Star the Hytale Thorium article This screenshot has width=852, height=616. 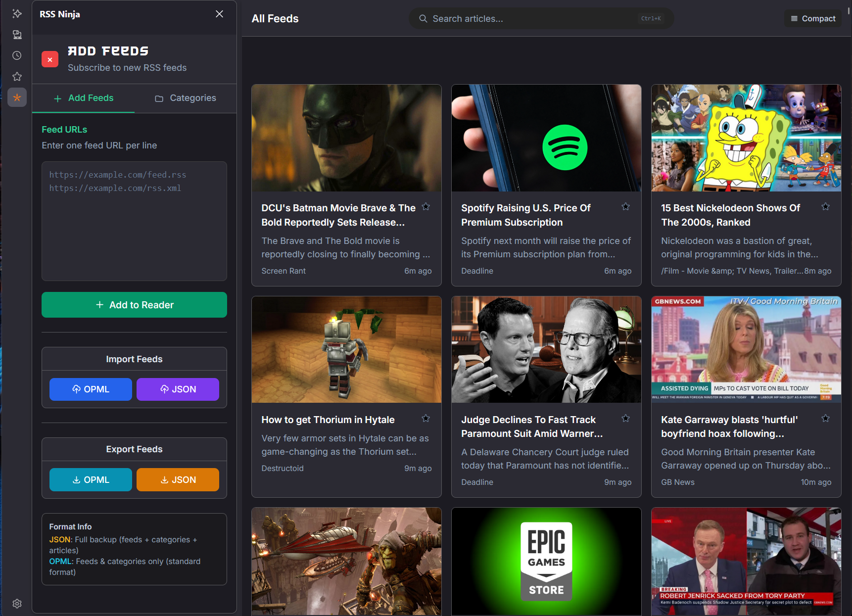point(426,418)
